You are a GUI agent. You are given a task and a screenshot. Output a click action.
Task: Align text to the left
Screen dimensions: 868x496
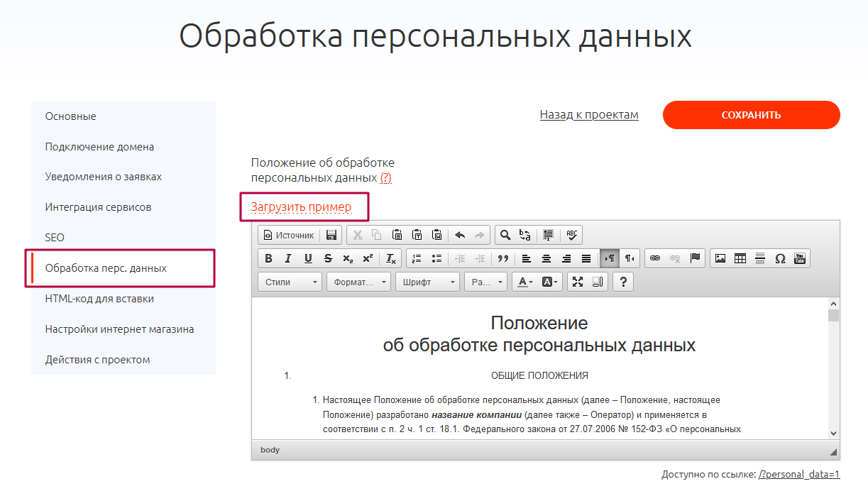point(526,258)
